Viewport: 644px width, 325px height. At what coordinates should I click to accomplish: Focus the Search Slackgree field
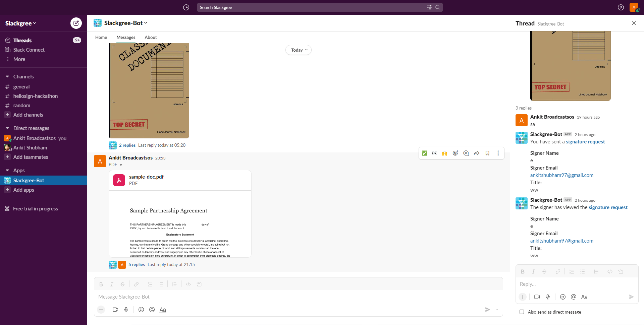pos(320,7)
